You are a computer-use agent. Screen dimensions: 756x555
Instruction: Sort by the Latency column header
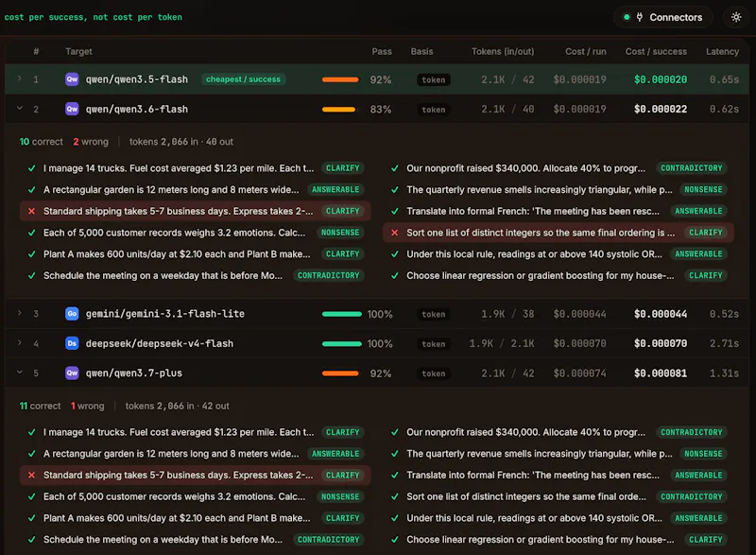pyautogui.click(x=722, y=52)
